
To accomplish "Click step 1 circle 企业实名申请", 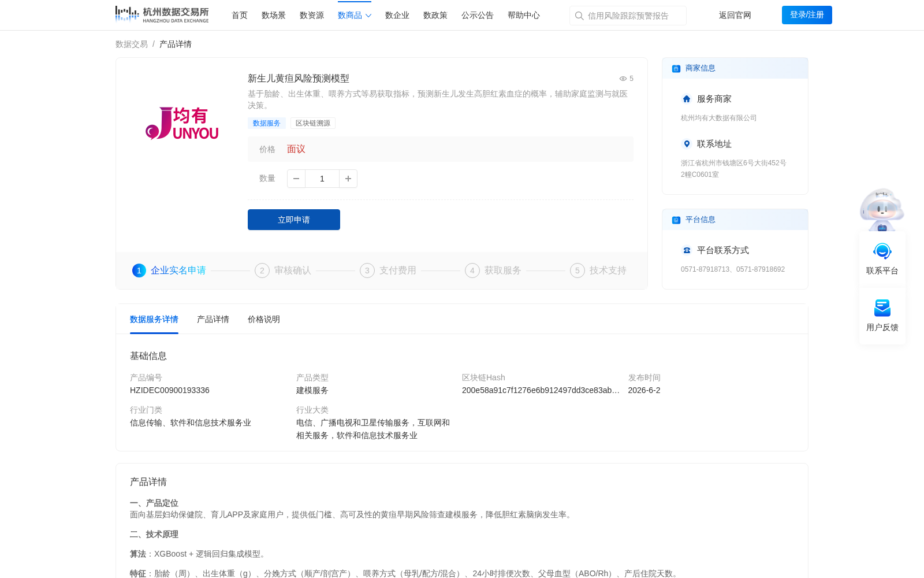I will tap(139, 271).
